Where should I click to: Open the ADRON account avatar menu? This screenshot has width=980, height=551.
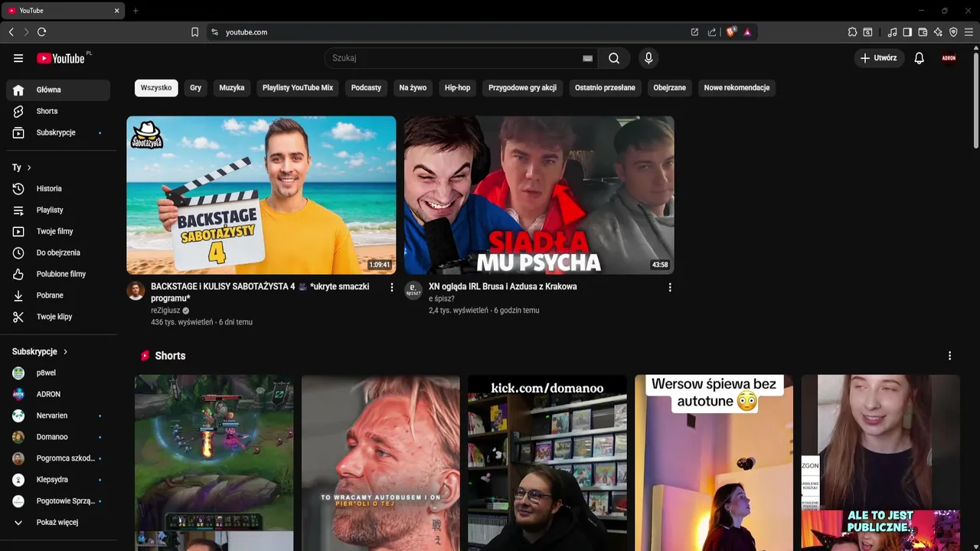pyautogui.click(x=949, y=58)
